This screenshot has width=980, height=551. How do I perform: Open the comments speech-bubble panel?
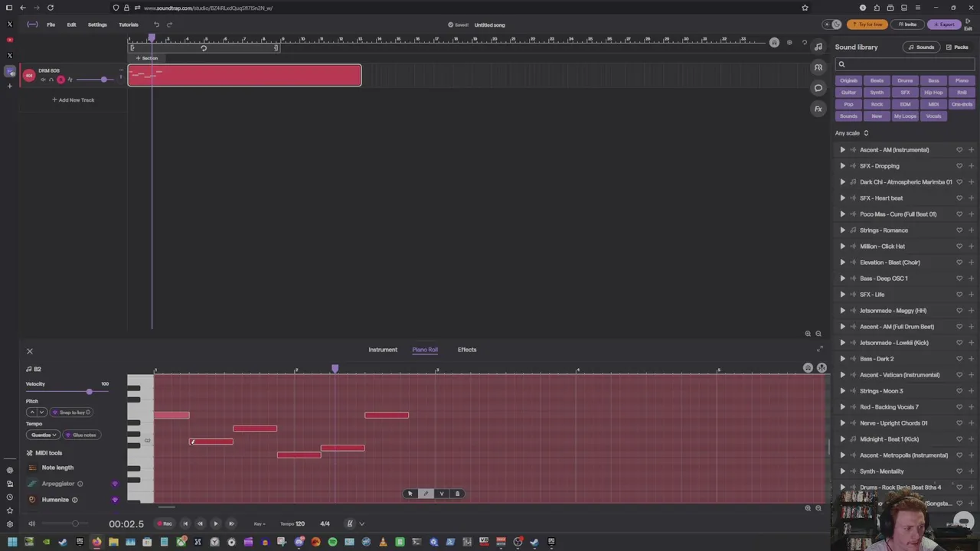(x=818, y=88)
